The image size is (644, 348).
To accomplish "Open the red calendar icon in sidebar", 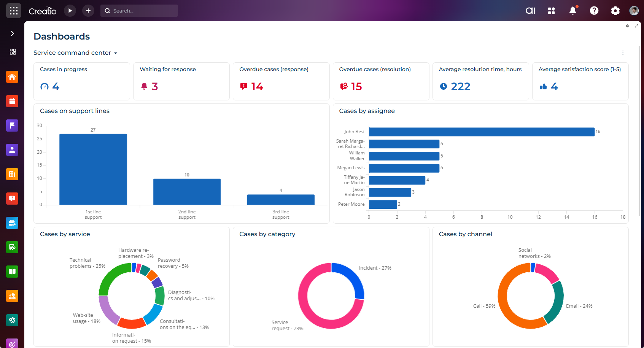I will coord(12,101).
